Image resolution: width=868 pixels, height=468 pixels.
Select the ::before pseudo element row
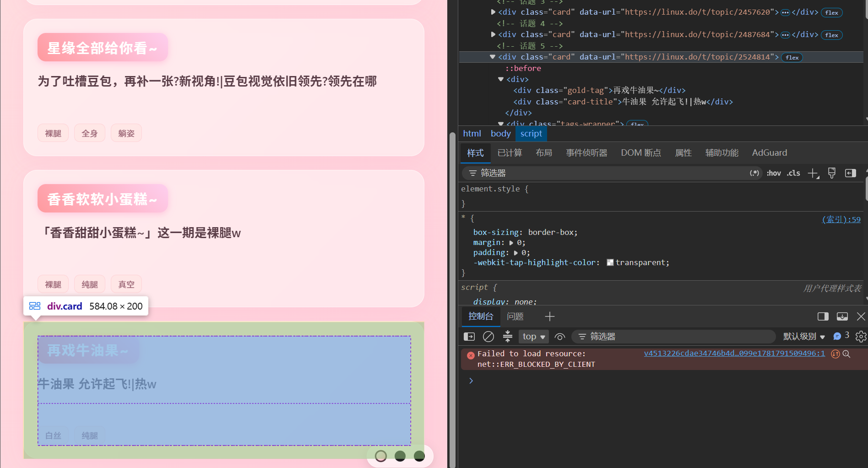(523, 68)
